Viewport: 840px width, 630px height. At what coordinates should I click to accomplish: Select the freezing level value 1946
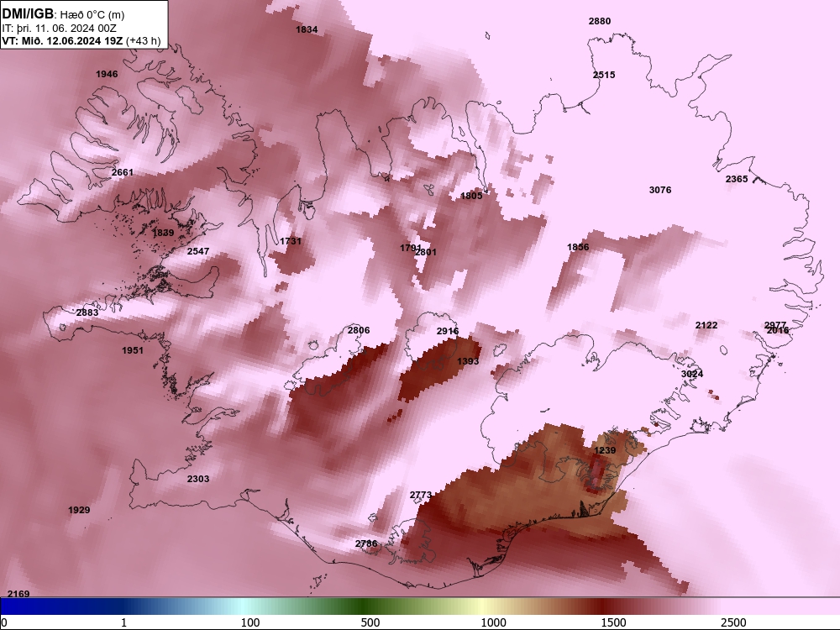(x=107, y=74)
